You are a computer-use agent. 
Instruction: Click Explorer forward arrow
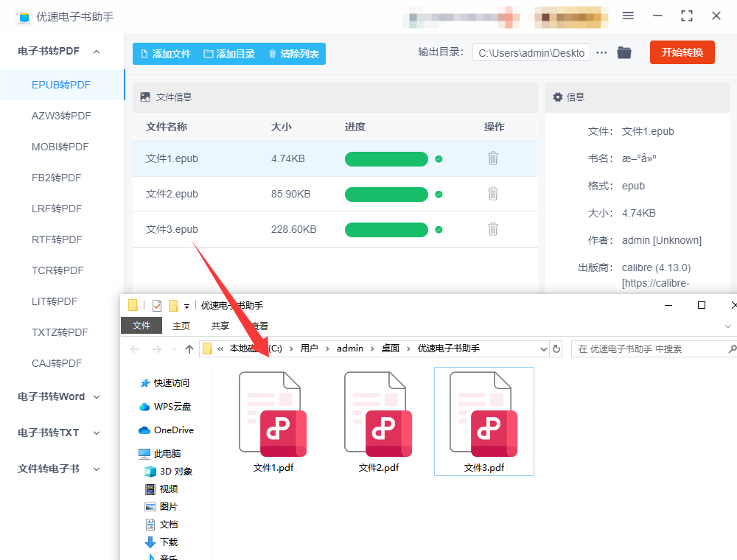[157, 349]
